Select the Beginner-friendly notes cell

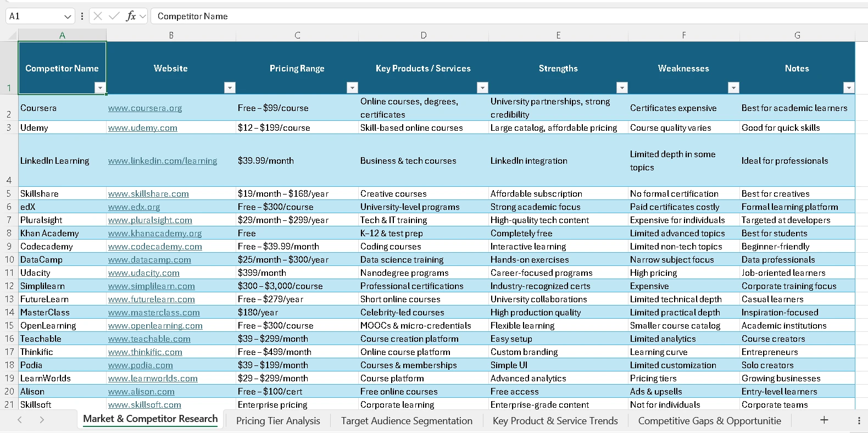797,246
